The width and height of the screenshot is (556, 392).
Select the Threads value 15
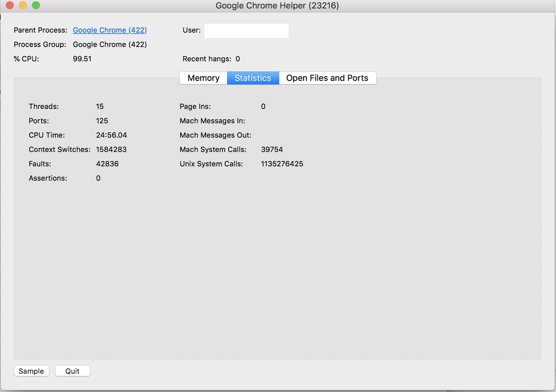pos(100,106)
